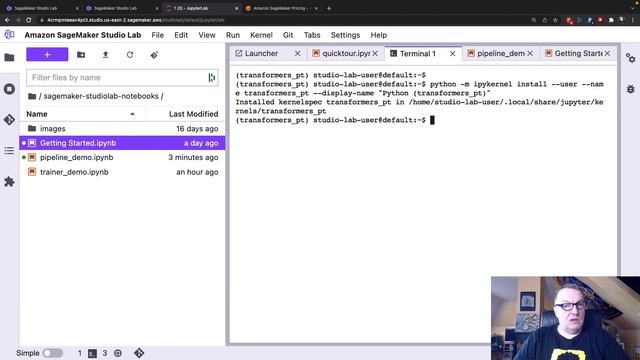Click the Upload Files icon
This screenshot has width=640, height=360.
(x=105, y=55)
